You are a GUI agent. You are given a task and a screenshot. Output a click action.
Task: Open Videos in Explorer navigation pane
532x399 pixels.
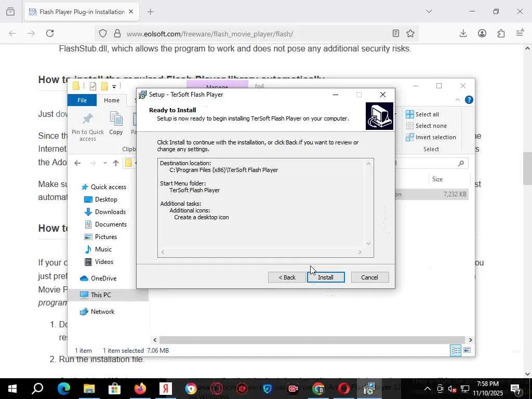point(99,262)
